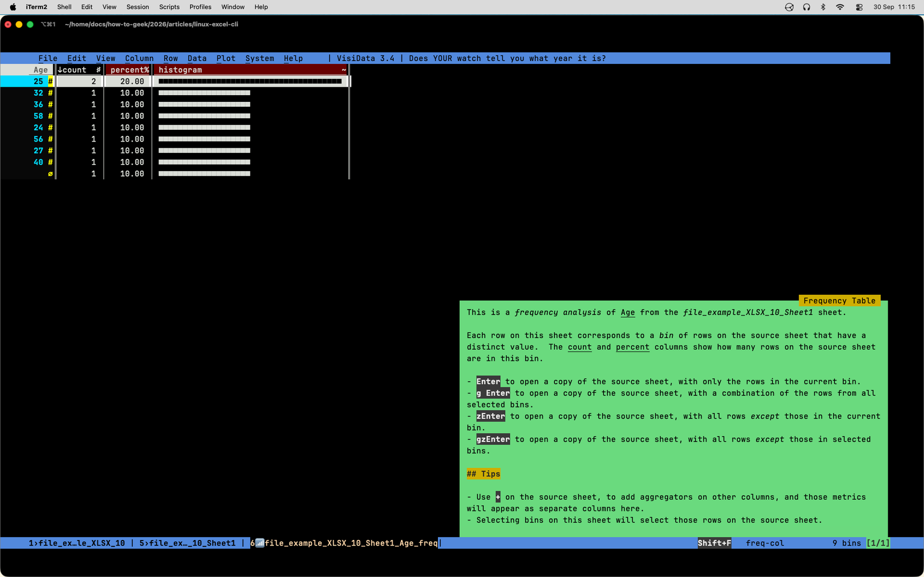Open the Profiles menu
The image size is (924, 577).
click(x=200, y=7)
